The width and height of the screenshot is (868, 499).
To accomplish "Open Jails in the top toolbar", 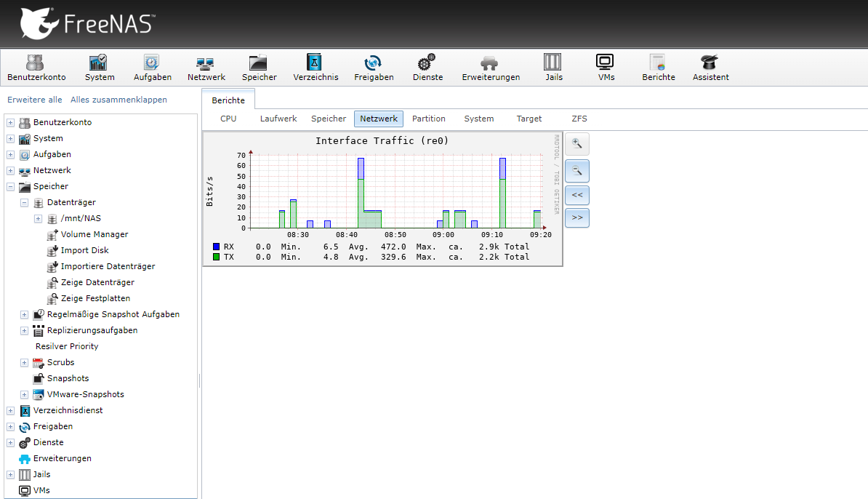I will pos(553,68).
